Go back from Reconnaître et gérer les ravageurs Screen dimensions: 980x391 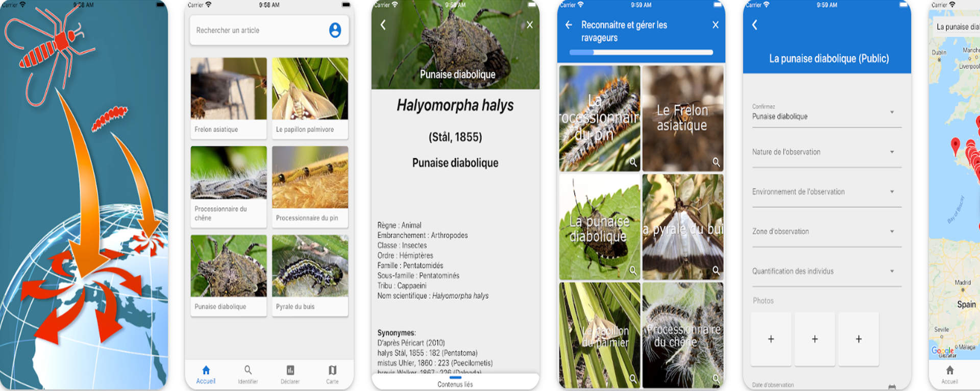[569, 25]
